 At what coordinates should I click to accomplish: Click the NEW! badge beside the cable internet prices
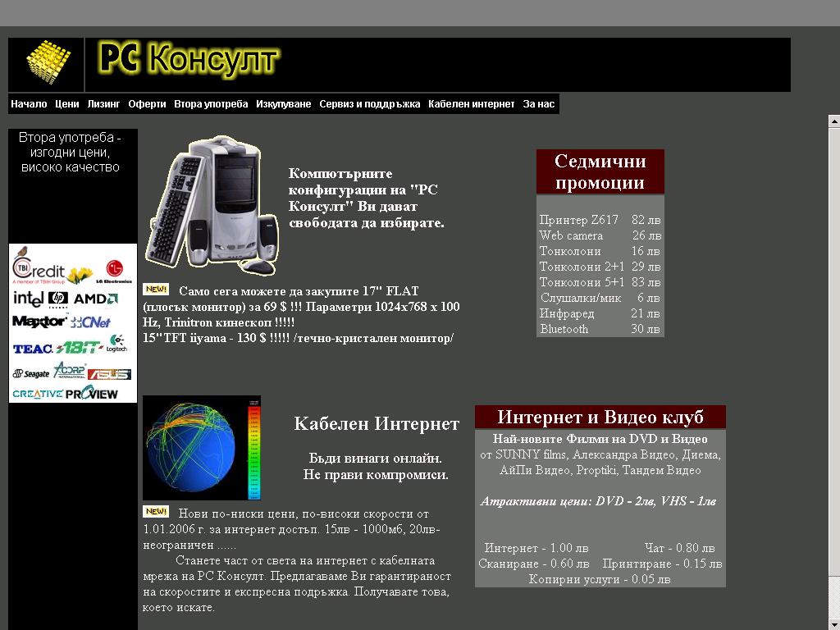pyautogui.click(x=156, y=512)
